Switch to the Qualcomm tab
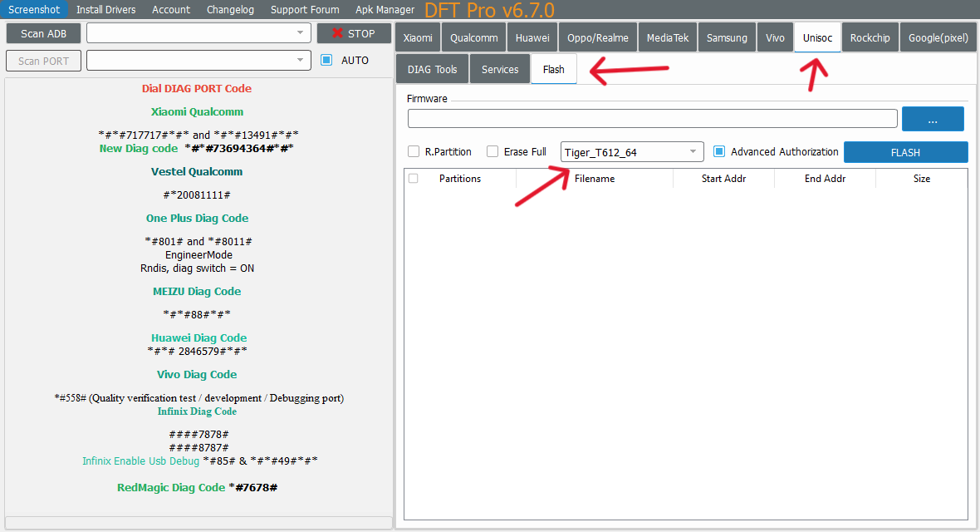This screenshot has width=980, height=532. pos(474,38)
